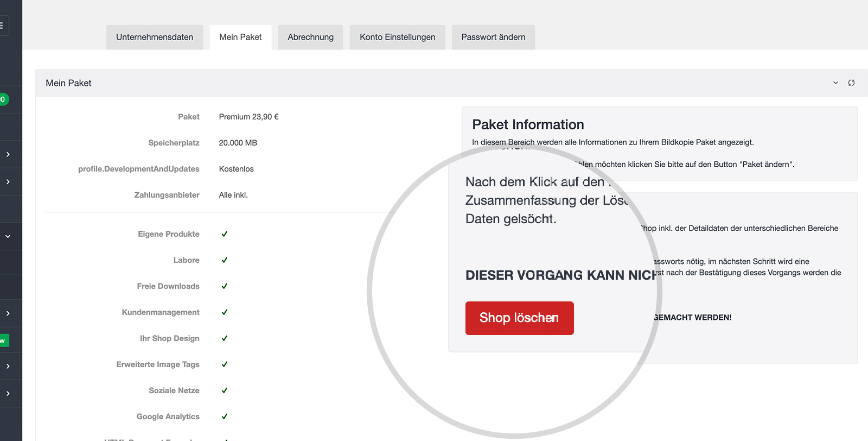Click the Google Analytics label
Viewport: 868px width, 441px height.
(x=168, y=417)
